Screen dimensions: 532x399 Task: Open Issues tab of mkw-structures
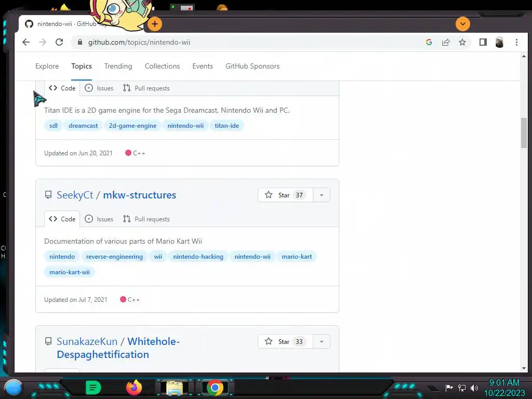point(99,219)
